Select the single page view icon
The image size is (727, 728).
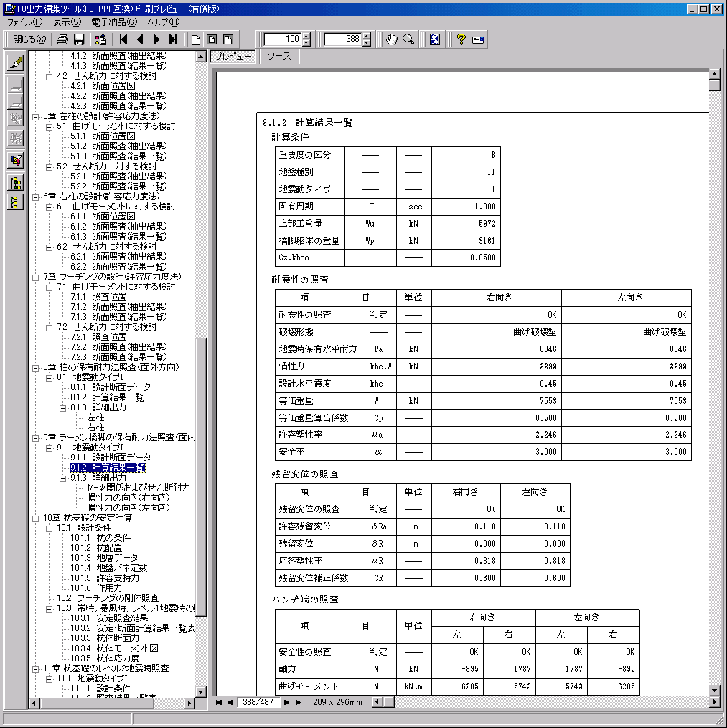[196, 39]
